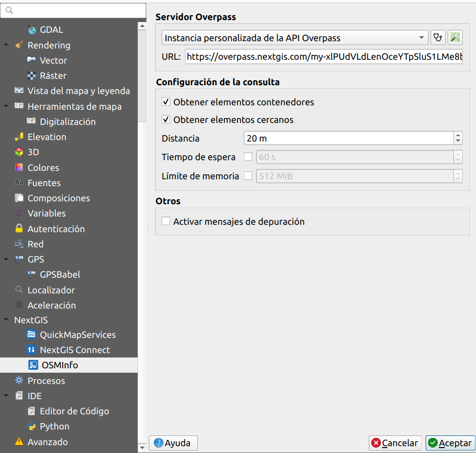The image size is (476, 453).
Task: Uncheck Obtener elementos contenedores
Action: click(x=166, y=102)
